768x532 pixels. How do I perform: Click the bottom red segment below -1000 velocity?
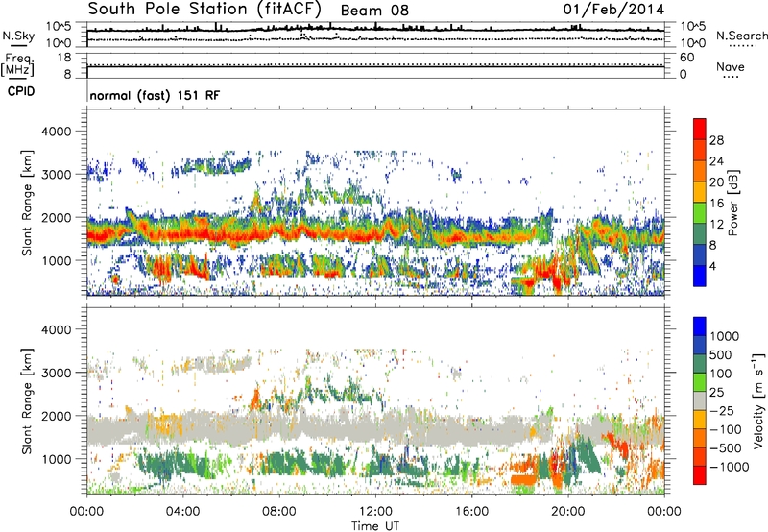pyautogui.click(x=700, y=475)
